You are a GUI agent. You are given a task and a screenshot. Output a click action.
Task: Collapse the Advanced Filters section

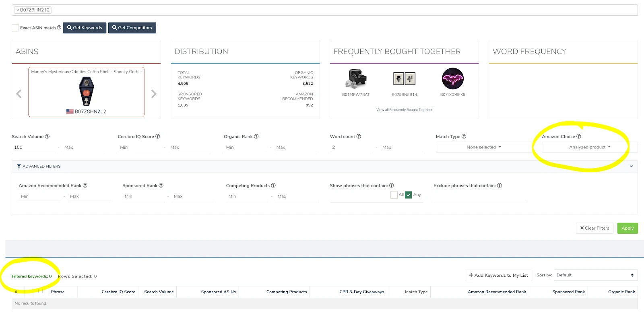point(631,166)
